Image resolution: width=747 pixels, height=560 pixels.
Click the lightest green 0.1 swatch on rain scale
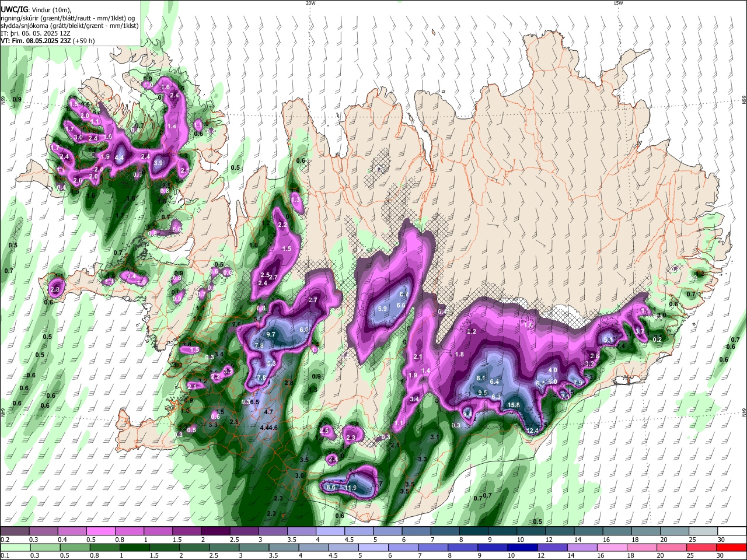pos(15,547)
